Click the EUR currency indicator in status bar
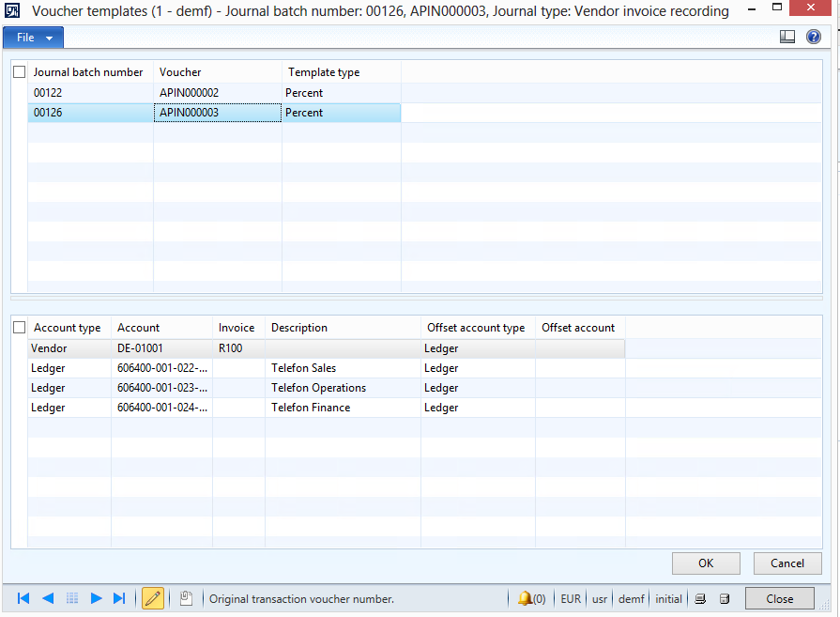The image size is (840, 617). click(x=570, y=598)
